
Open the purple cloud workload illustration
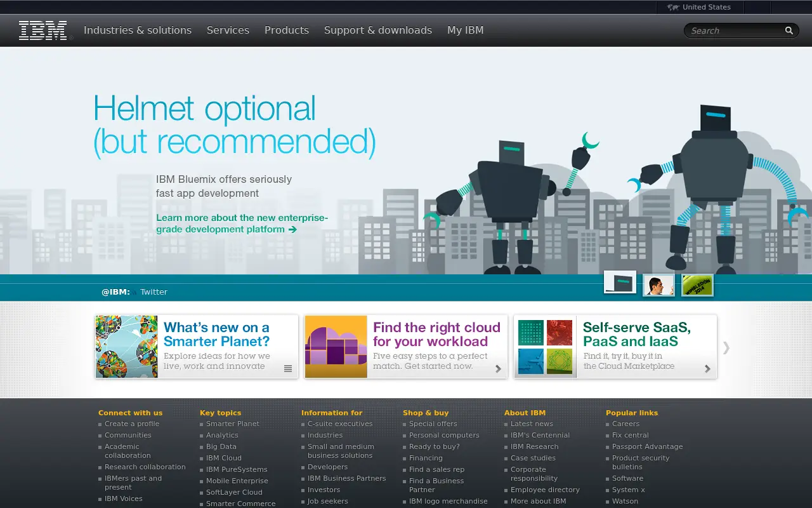336,347
